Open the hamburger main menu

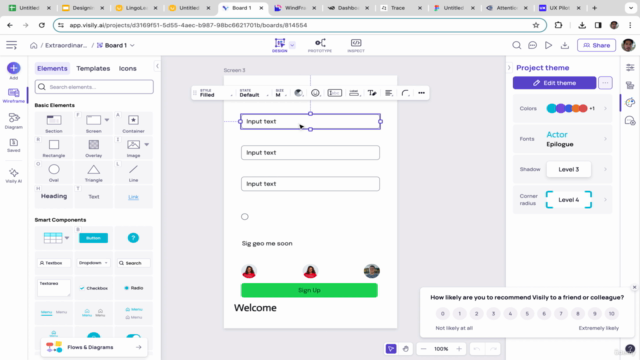tap(11, 45)
